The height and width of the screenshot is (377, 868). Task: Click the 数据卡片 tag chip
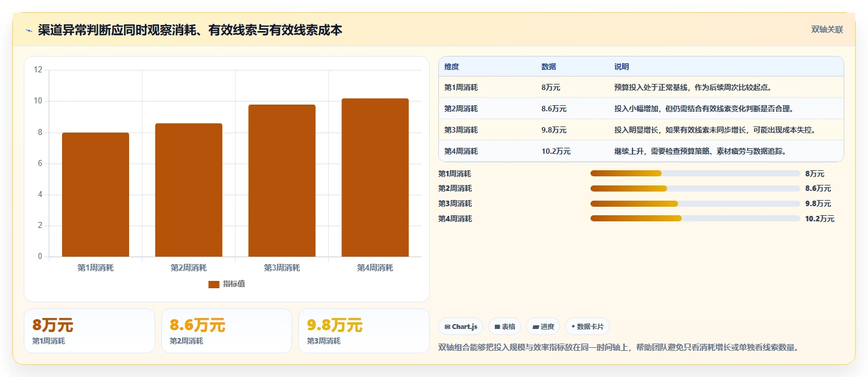pos(587,327)
